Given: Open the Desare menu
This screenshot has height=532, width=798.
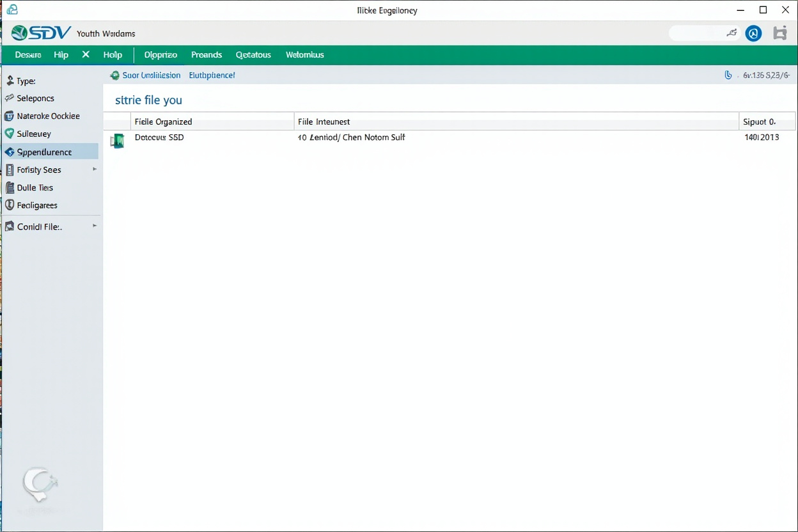Looking at the screenshot, I should (x=28, y=55).
